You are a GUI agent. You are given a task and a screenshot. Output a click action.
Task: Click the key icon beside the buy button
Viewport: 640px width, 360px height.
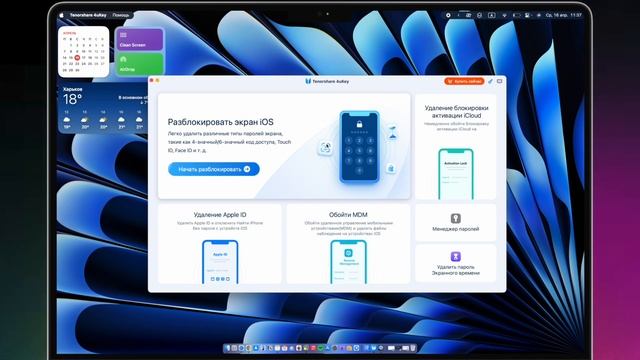(x=491, y=81)
